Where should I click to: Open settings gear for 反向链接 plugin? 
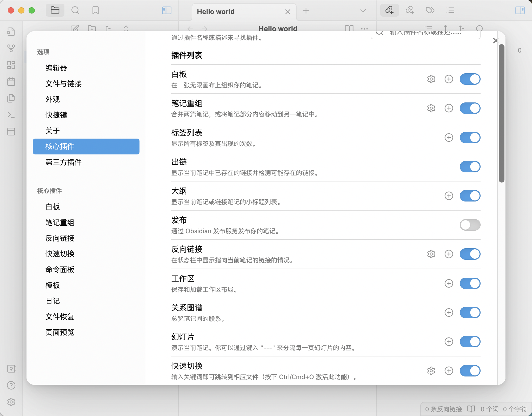click(431, 254)
